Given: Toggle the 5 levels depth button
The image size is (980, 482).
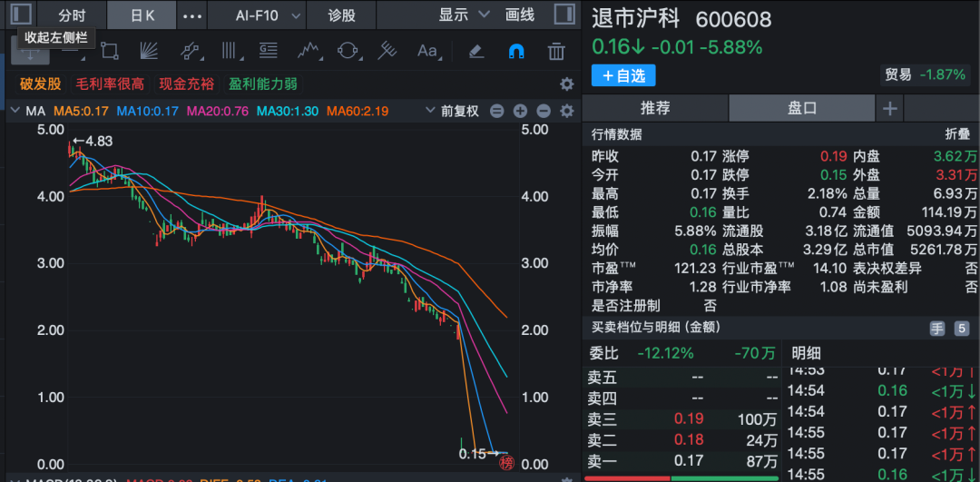Looking at the screenshot, I should (x=961, y=329).
